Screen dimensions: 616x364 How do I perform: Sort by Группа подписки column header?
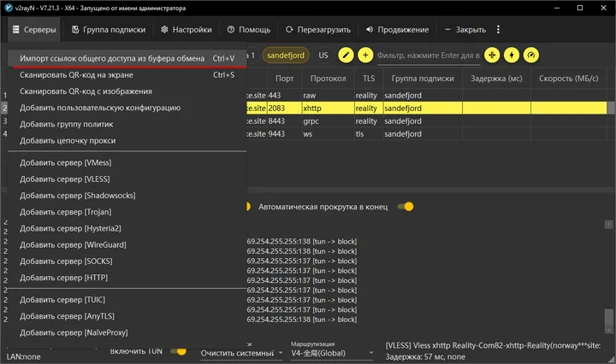point(423,79)
